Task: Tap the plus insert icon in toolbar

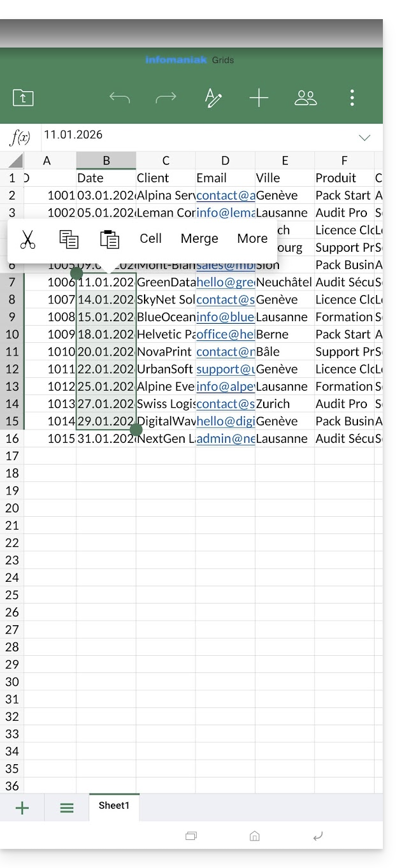Action: click(259, 98)
